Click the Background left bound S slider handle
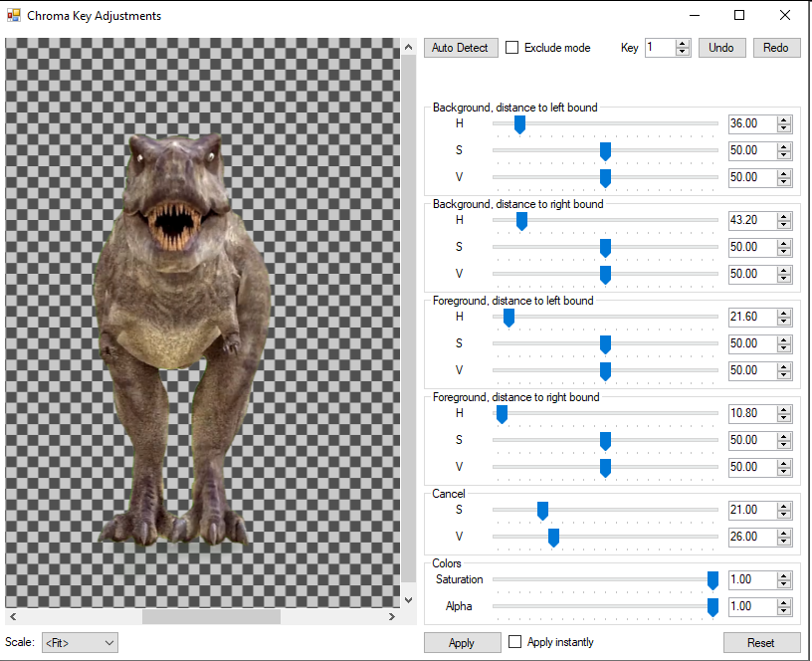The width and height of the screenshot is (812, 661). 605,151
